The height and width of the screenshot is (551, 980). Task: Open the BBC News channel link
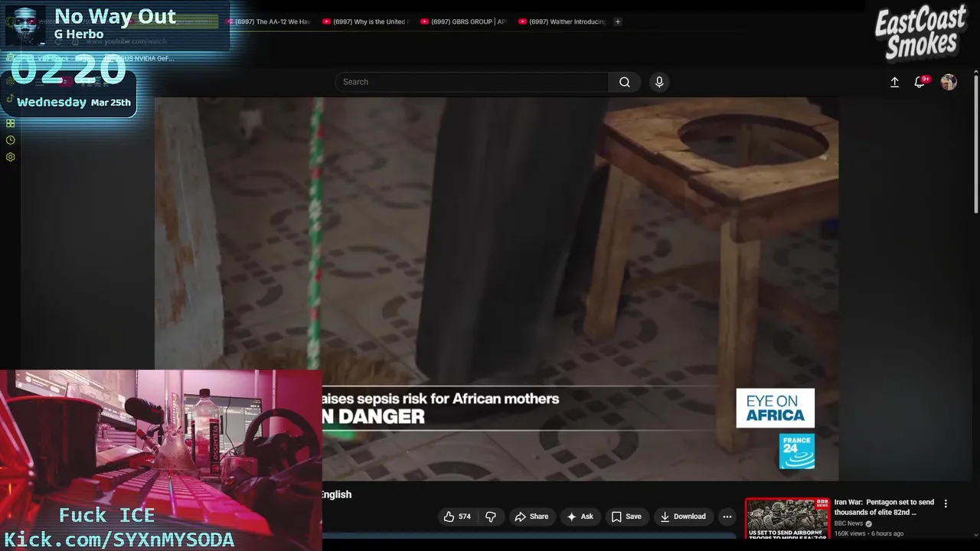pos(848,523)
